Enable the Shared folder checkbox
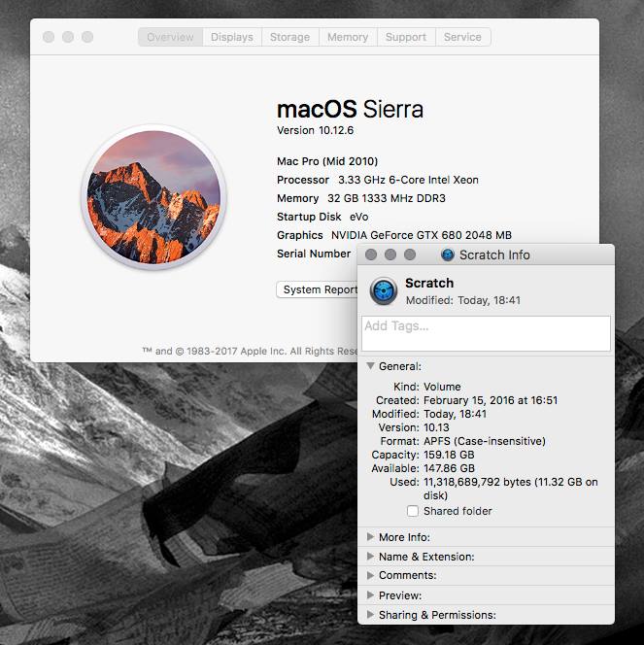The image size is (644, 645). [x=413, y=511]
